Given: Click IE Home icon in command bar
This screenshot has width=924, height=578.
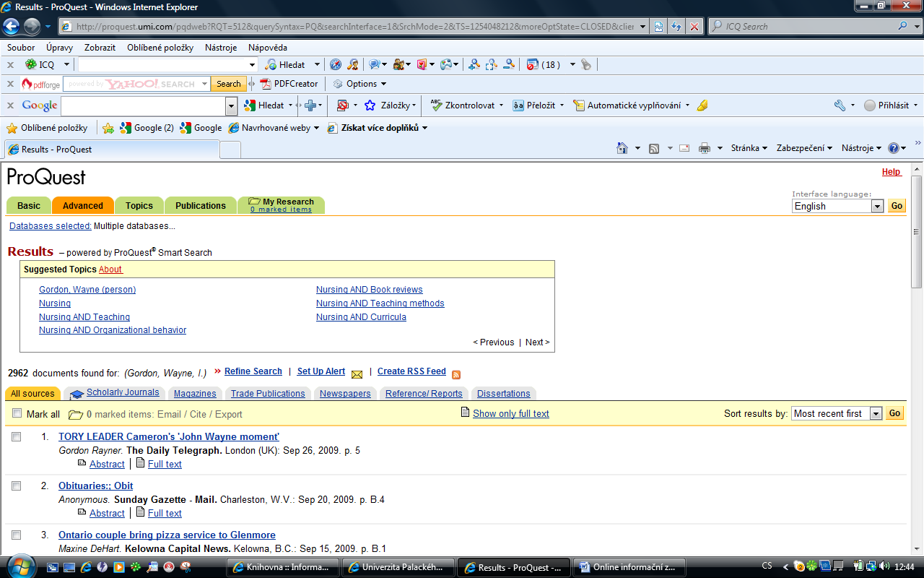Looking at the screenshot, I should pyautogui.click(x=622, y=148).
